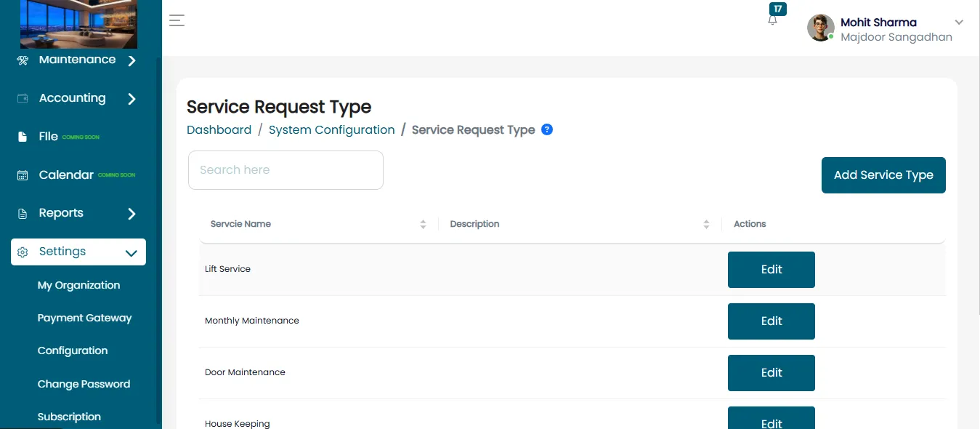Open the Calendar menu item label
Screen dimensions: 980x429
(x=66, y=175)
